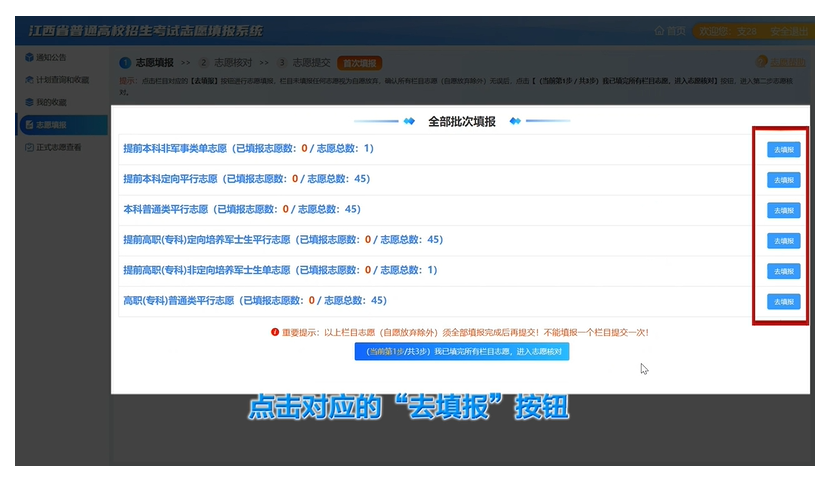Click 去填报 for 提前本科非军事类单志愿
The image size is (833, 479).
click(x=783, y=149)
